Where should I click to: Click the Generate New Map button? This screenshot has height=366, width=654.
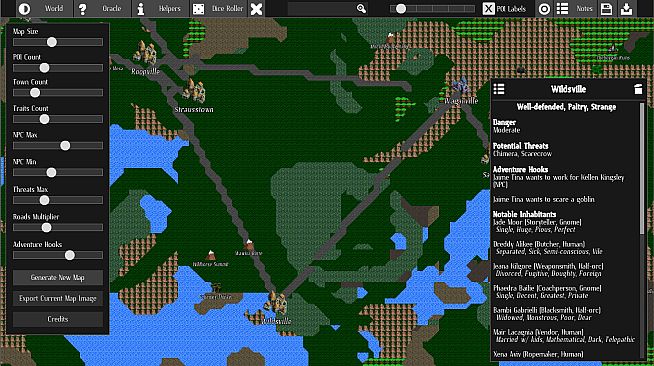58,278
